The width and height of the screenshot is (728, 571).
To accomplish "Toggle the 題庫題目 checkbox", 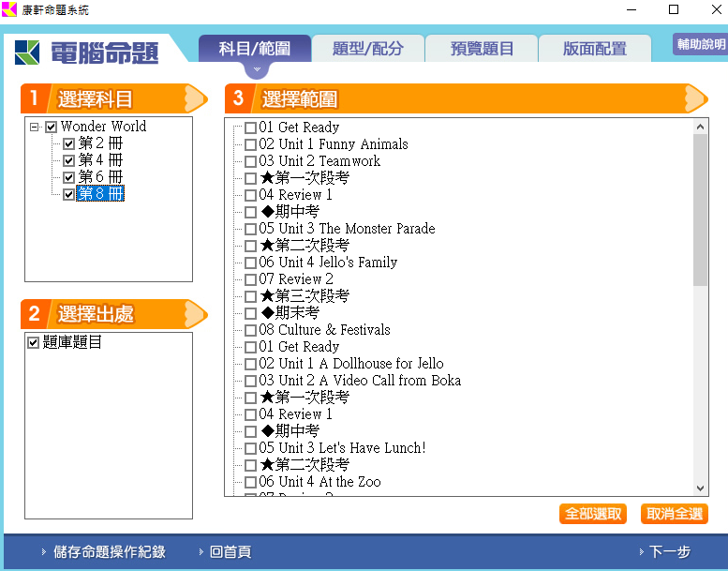I will coord(34,342).
